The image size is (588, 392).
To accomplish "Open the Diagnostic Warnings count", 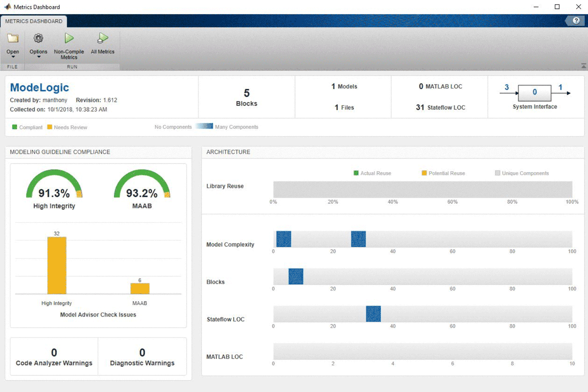I will [x=142, y=352].
